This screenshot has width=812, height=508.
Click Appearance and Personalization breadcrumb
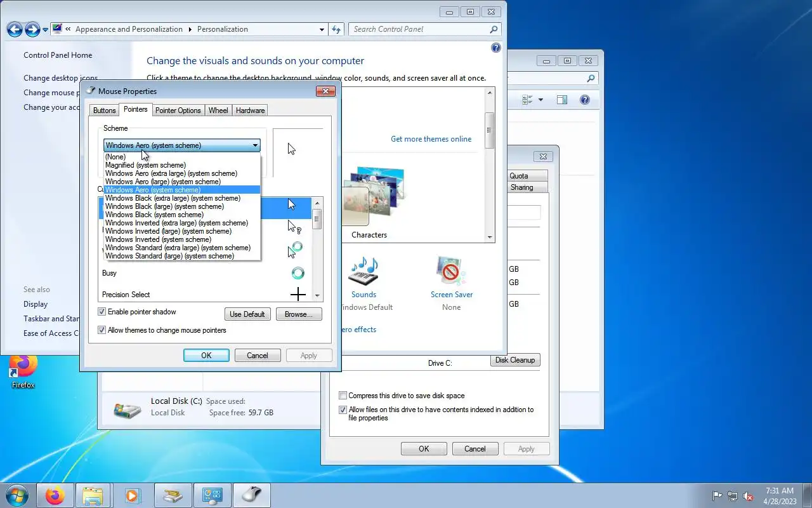click(129, 29)
